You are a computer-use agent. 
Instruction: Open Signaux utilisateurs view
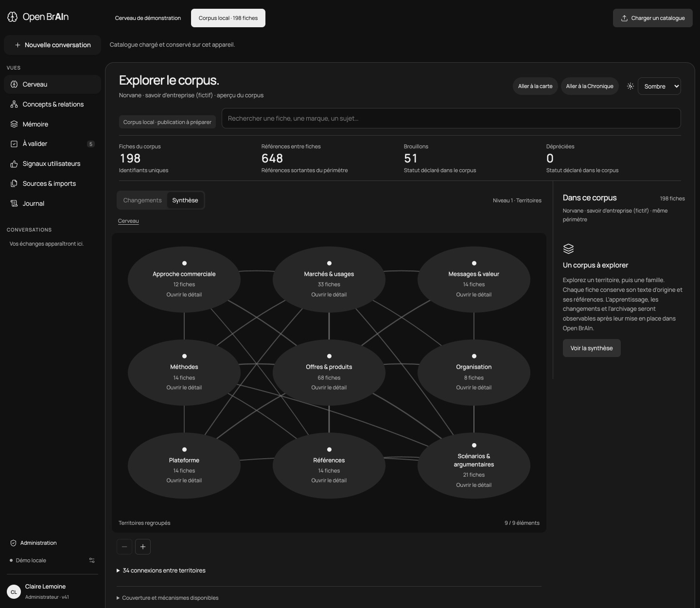tap(52, 164)
